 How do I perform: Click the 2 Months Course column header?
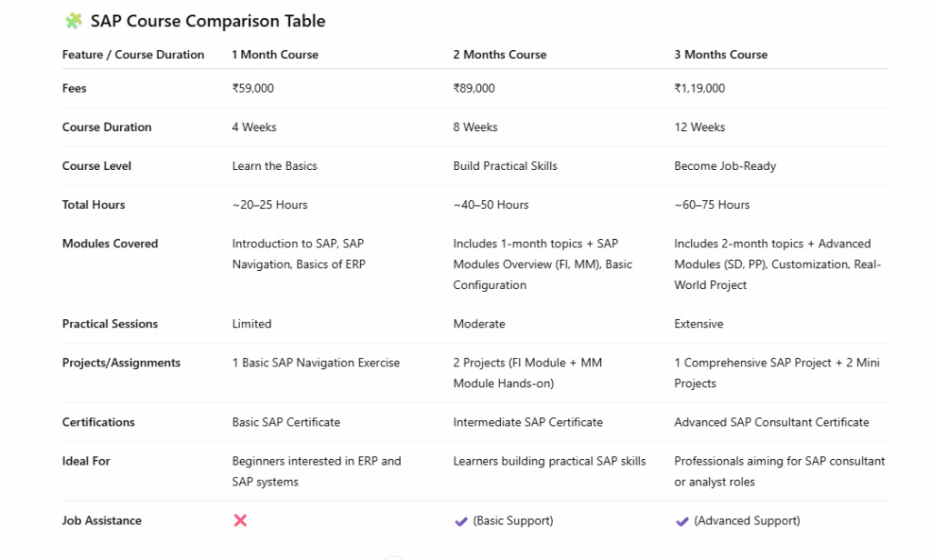coord(499,55)
